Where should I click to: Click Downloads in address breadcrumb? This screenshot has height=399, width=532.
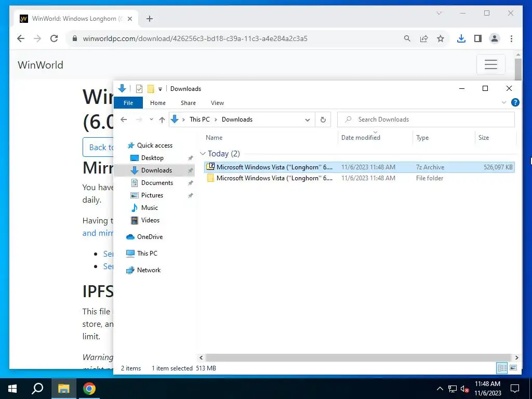click(x=237, y=119)
